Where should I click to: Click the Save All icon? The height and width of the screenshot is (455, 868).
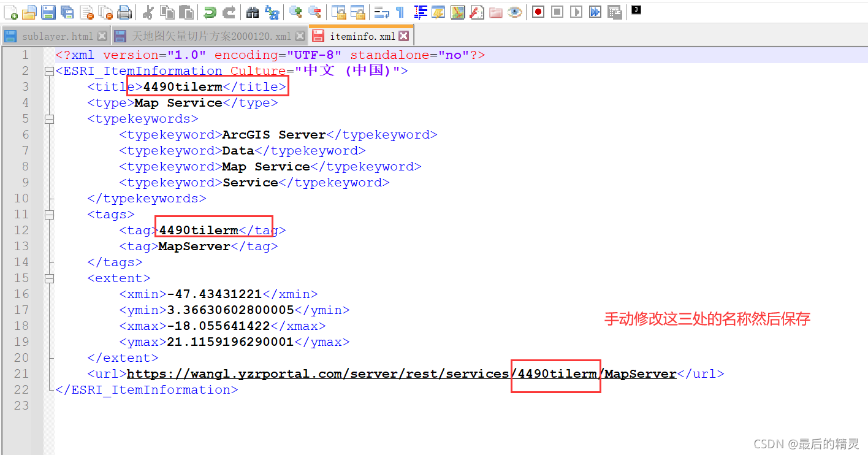[x=67, y=12]
